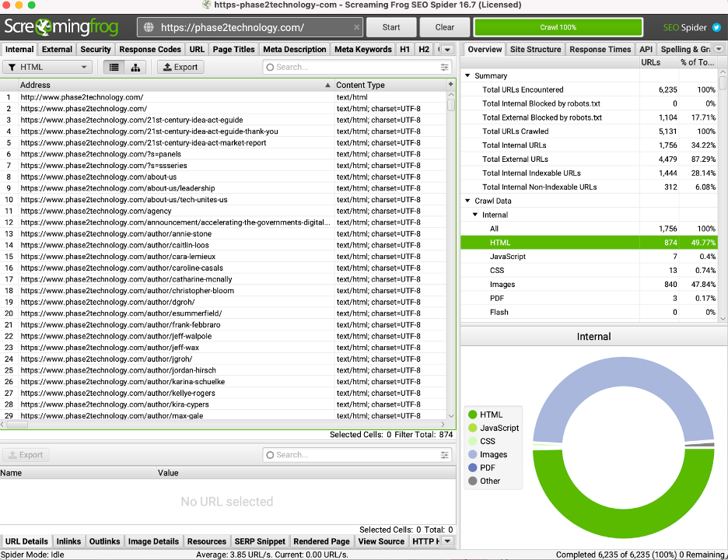This screenshot has height=560, width=728.
Task: Open the View Source tab
Action: point(381,541)
